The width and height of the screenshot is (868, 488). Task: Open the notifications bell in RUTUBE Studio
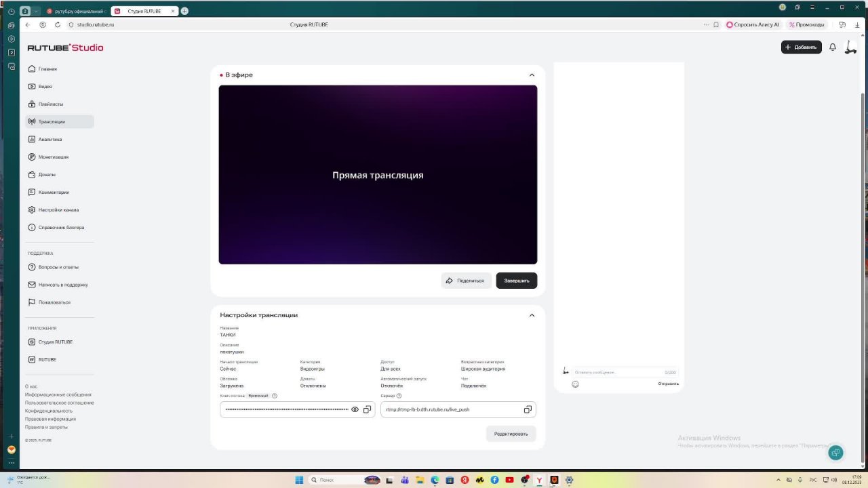pos(833,47)
